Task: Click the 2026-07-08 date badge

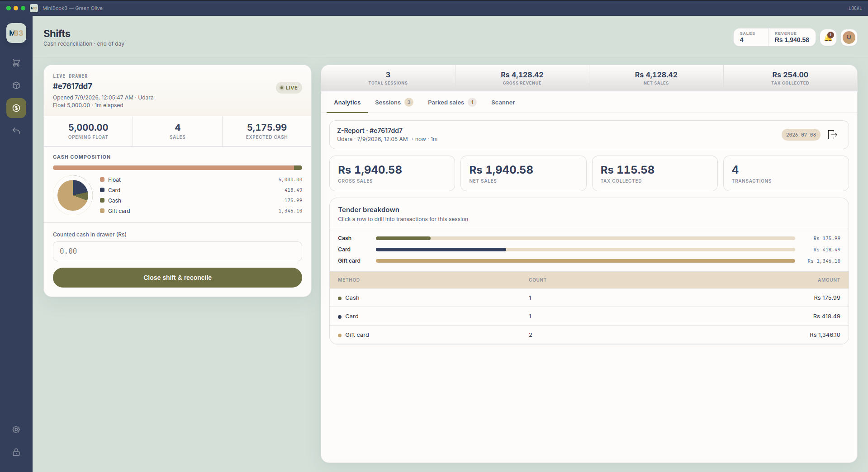Action: pyautogui.click(x=801, y=135)
